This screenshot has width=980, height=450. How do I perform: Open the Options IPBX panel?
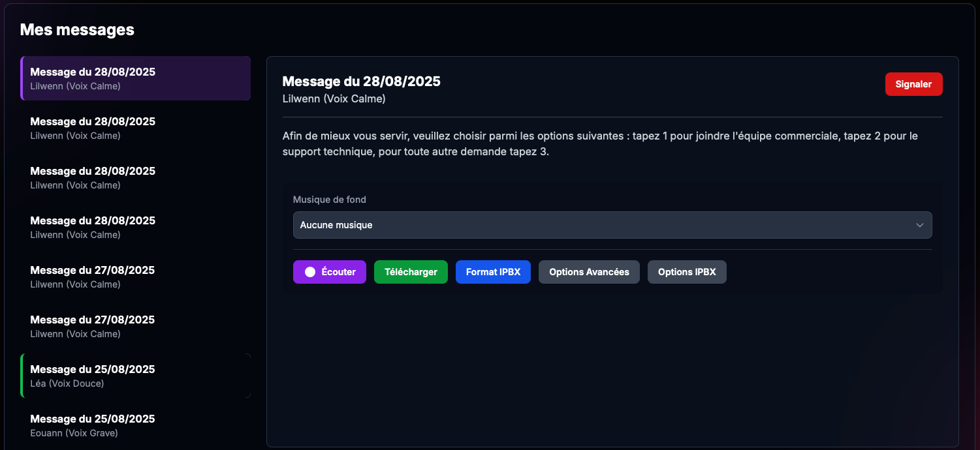coord(686,272)
